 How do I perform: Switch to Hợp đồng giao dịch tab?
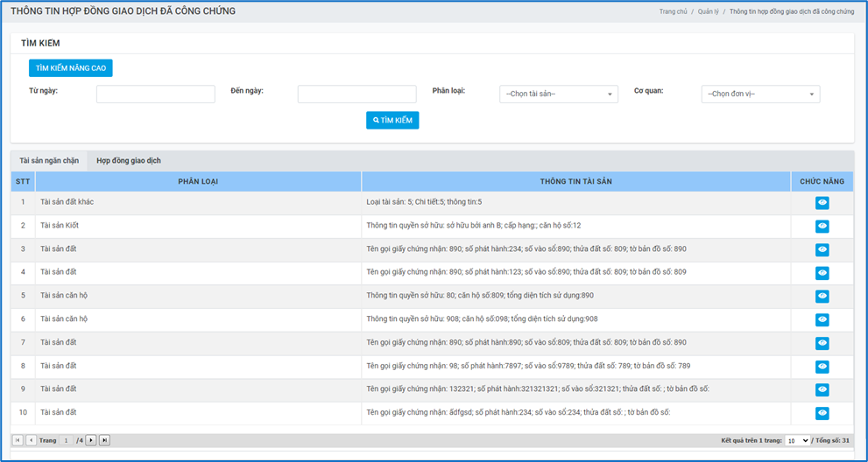(x=129, y=161)
